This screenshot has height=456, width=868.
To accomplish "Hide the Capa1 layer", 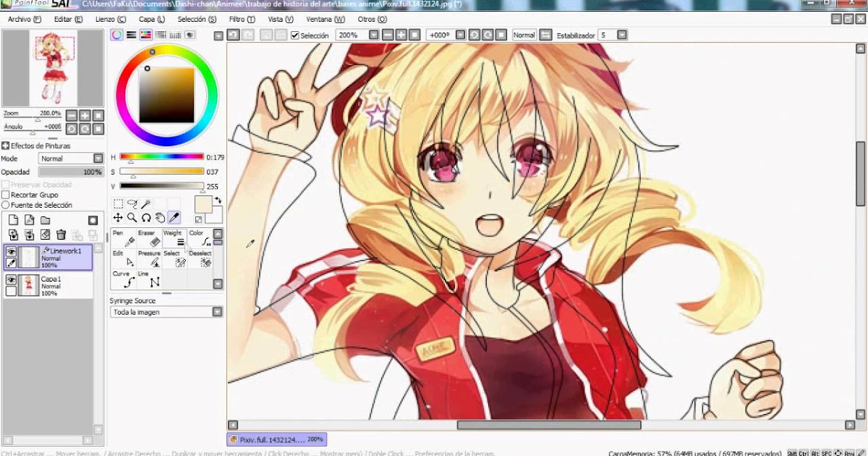I will (11, 279).
